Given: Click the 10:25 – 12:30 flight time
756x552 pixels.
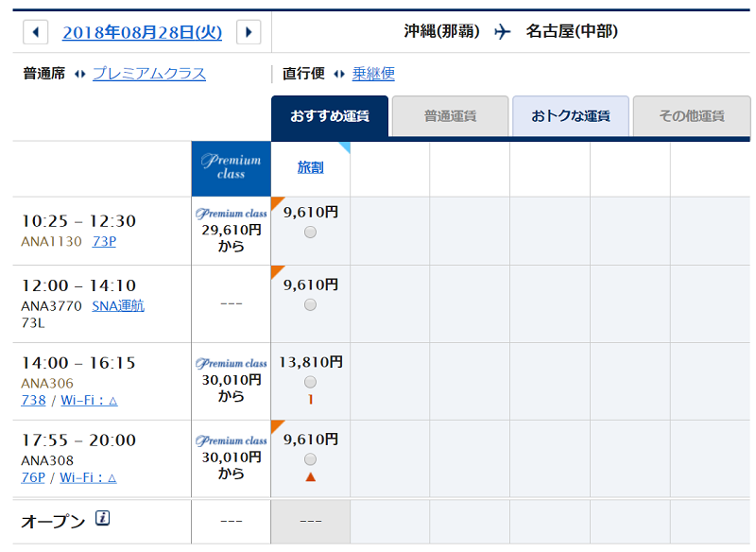Looking at the screenshot, I should point(78,221).
